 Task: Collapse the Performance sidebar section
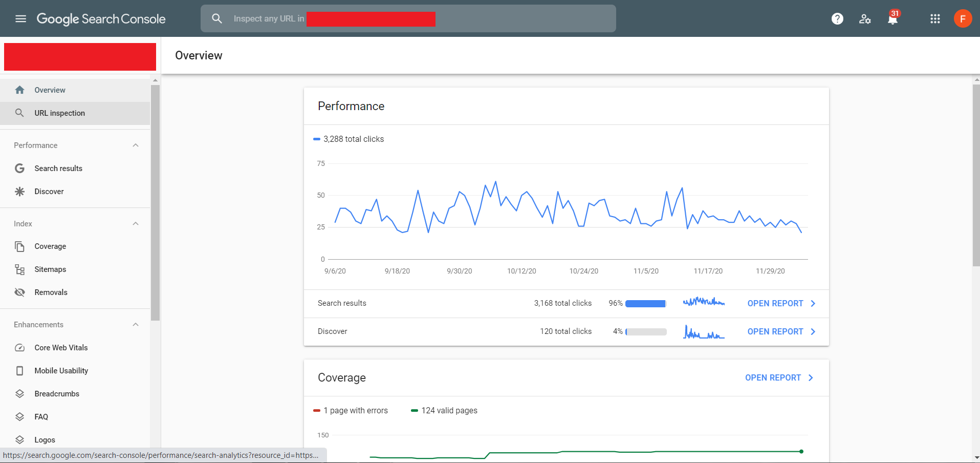click(x=136, y=145)
